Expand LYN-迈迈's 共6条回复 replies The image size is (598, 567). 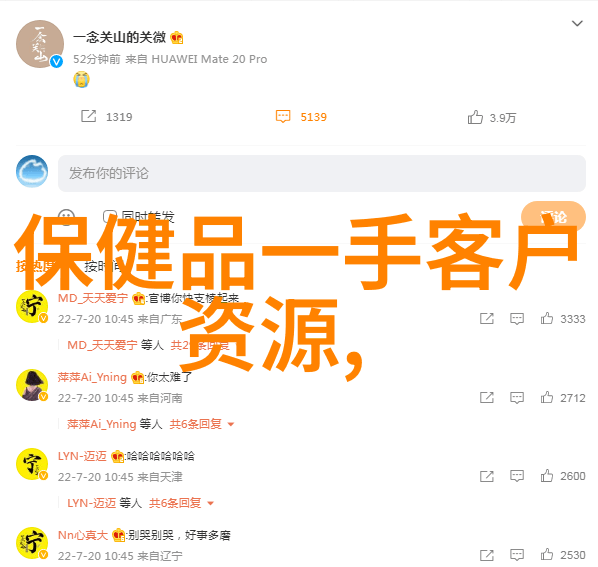click(x=181, y=503)
